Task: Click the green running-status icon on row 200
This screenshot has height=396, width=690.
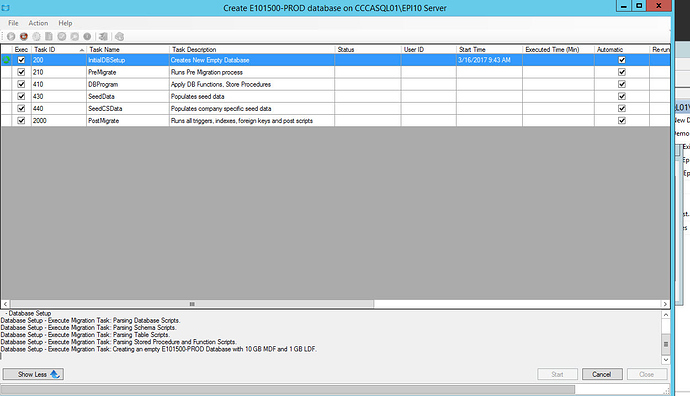Action: [6, 60]
